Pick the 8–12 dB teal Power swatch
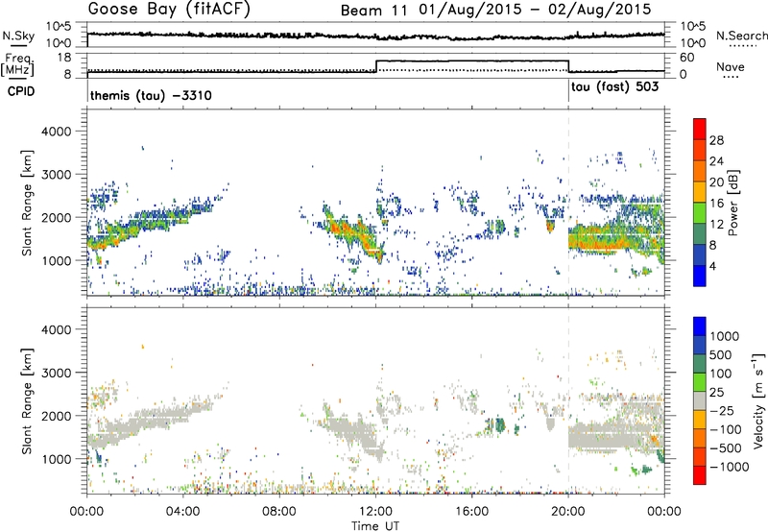This screenshot has height=532, width=768. (x=700, y=233)
